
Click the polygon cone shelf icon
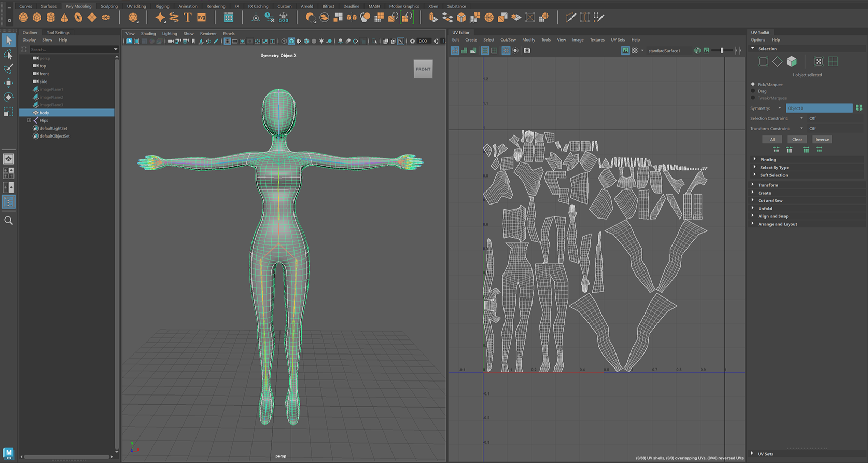click(64, 18)
